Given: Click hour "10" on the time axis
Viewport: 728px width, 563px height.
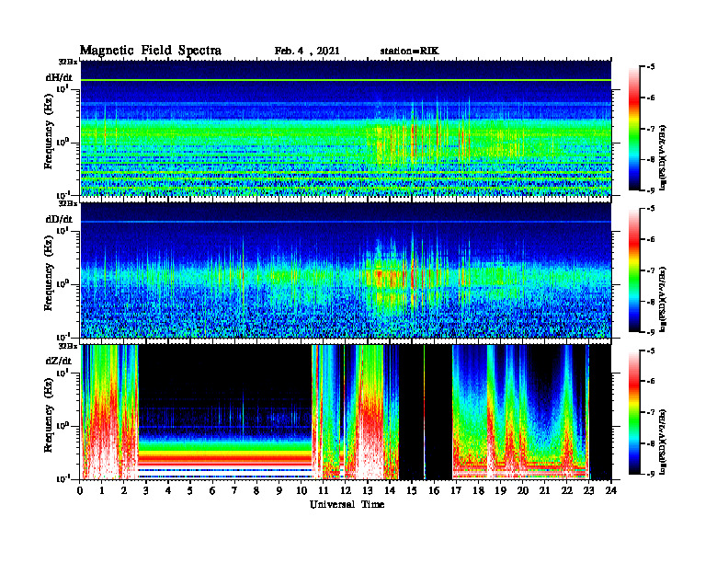Looking at the screenshot, I should click(301, 490).
